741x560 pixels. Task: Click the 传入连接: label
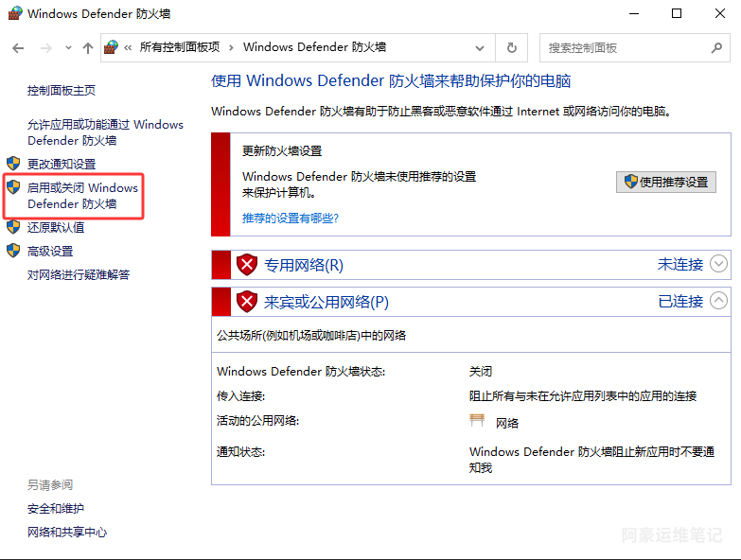(241, 396)
